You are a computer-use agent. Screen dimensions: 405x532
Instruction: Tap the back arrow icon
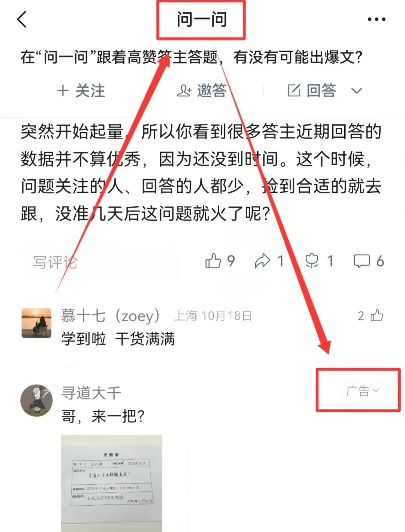click(22, 19)
